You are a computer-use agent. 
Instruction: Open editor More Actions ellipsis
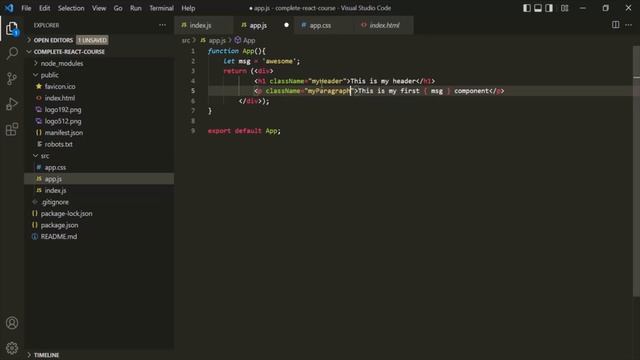[x=629, y=25]
